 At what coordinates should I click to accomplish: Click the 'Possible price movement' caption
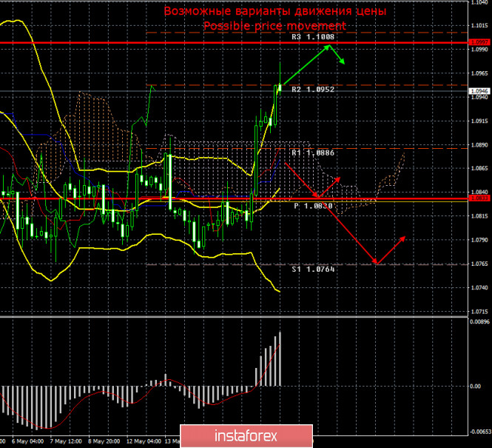coord(275,26)
